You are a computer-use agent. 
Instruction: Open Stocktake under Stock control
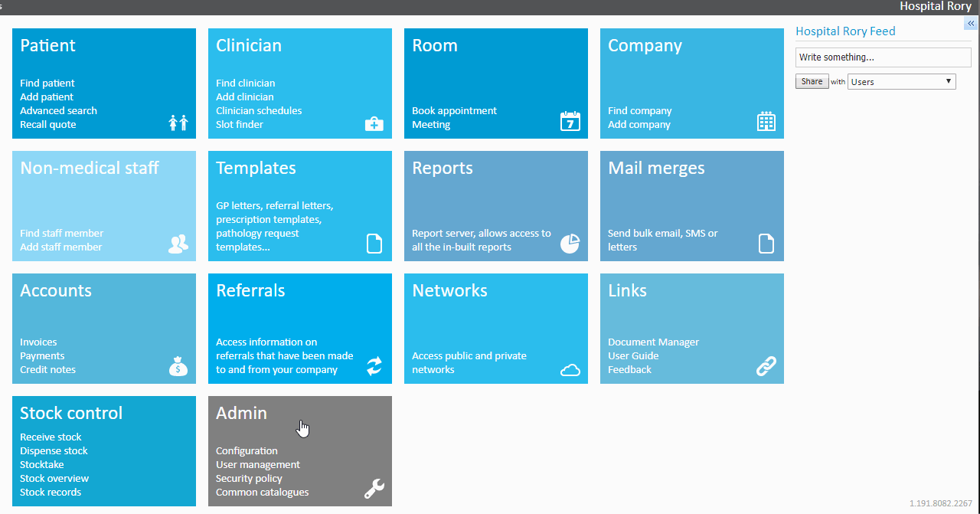pyautogui.click(x=42, y=464)
